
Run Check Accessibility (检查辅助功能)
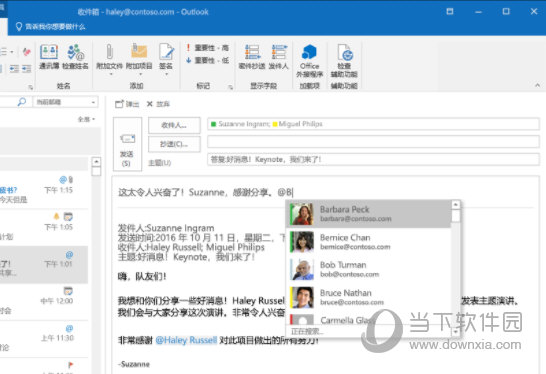pyautogui.click(x=344, y=61)
